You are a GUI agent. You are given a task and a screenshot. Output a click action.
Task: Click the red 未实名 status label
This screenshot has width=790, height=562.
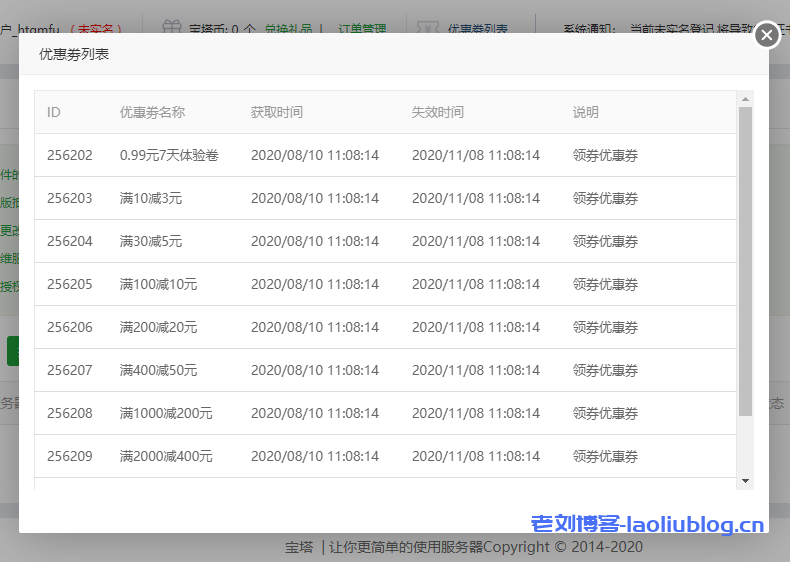pos(99,30)
